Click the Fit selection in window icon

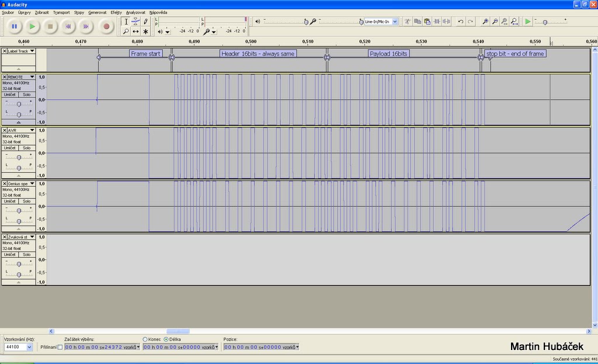[x=504, y=22]
